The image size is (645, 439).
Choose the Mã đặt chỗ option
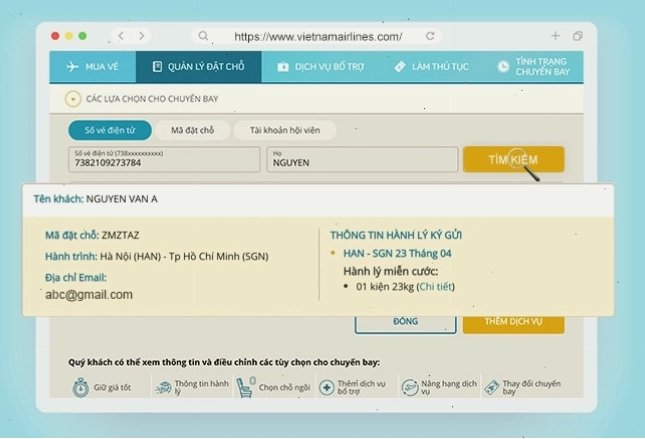tap(193, 130)
